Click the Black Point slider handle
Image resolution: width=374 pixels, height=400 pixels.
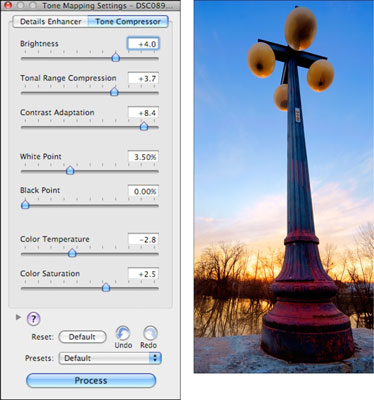[x=25, y=204]
